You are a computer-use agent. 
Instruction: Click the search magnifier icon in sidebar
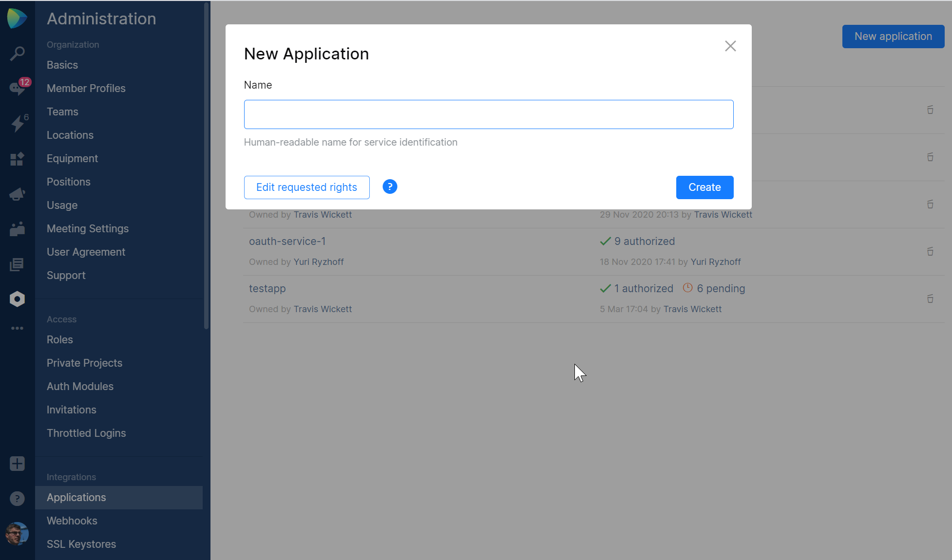[x=17, y=53]
